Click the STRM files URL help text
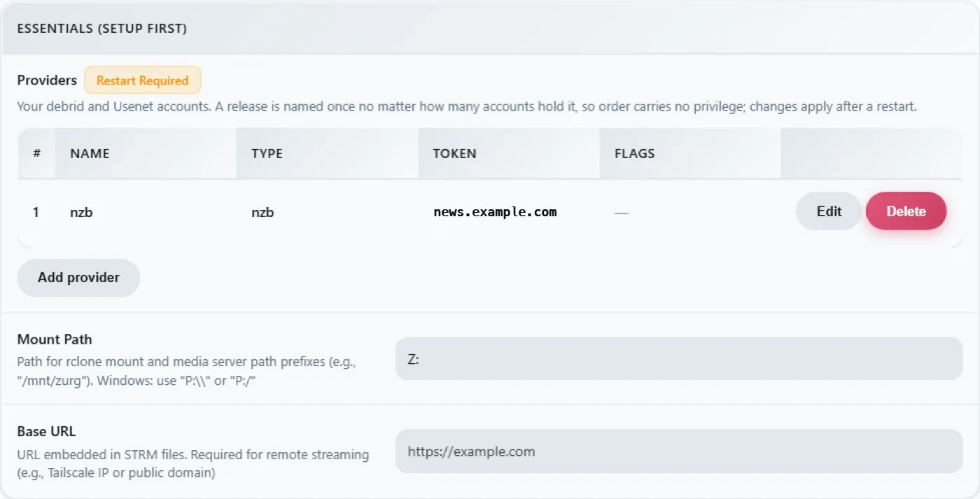This screenshot has width=980, height=499. coord(192,463)
